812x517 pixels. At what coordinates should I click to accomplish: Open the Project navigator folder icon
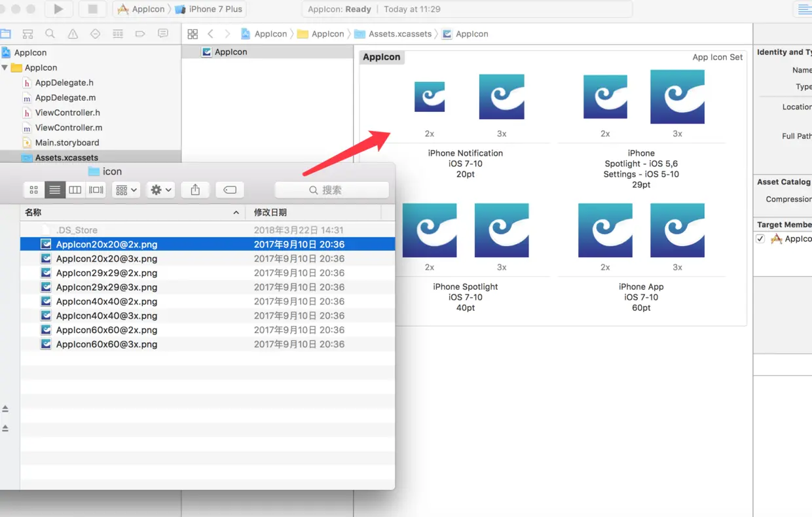click(6, 34)
